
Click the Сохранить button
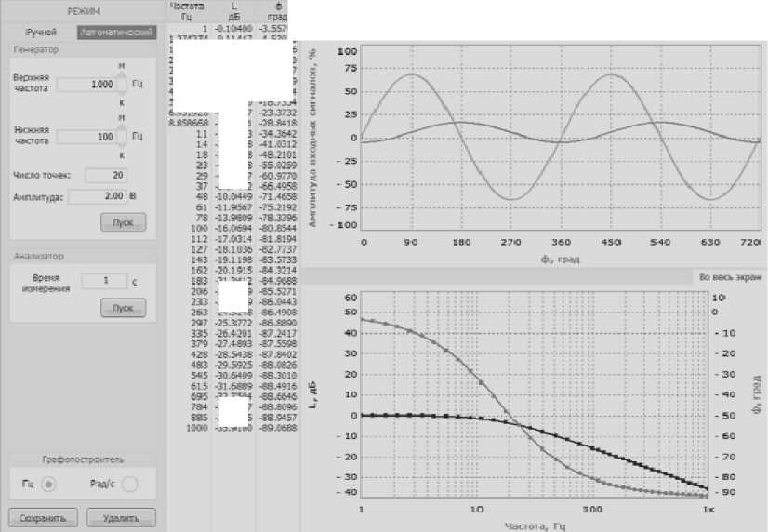[x=43, y=518]
